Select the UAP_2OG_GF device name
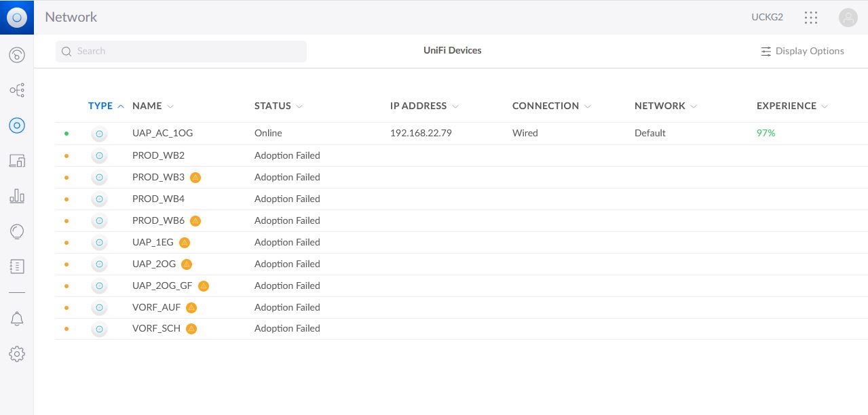 coord(162,285)
